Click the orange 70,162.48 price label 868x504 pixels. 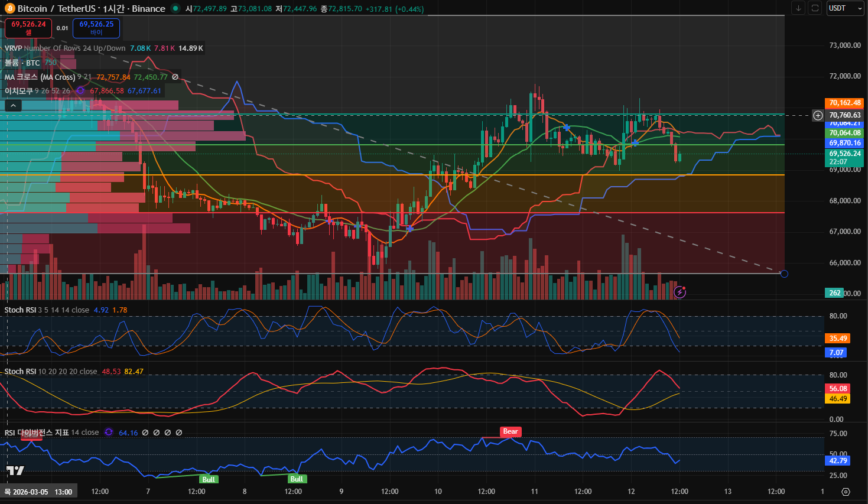tap(844, 103)
